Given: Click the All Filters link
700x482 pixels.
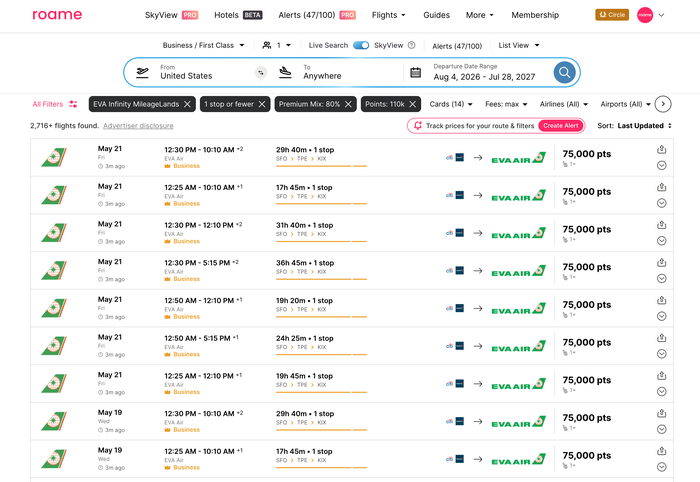Looking at the screenshot, I should point(48,104).
